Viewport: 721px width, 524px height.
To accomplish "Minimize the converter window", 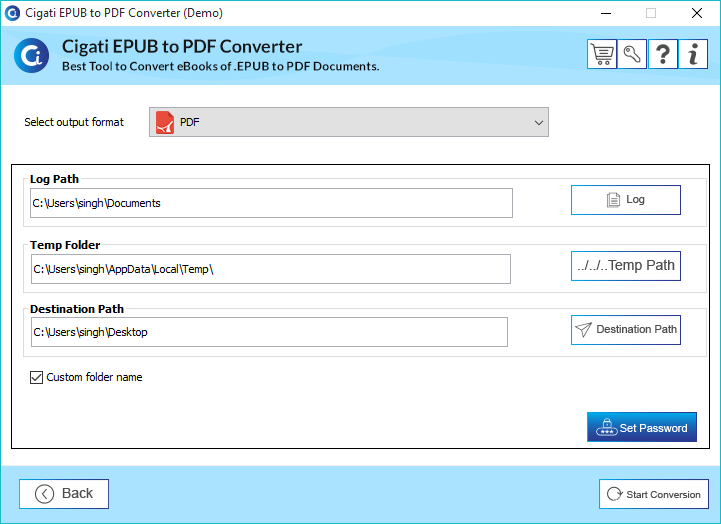I will [x=606, y=13].
